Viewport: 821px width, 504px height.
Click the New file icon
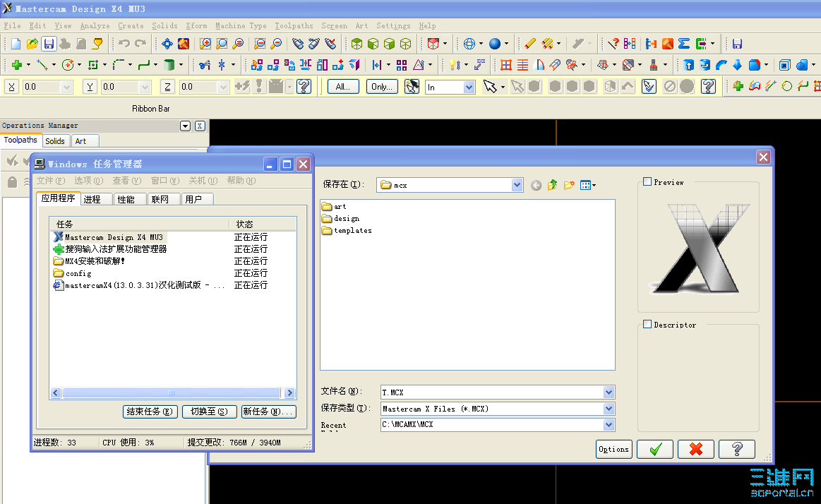click(x=16, y=44)
